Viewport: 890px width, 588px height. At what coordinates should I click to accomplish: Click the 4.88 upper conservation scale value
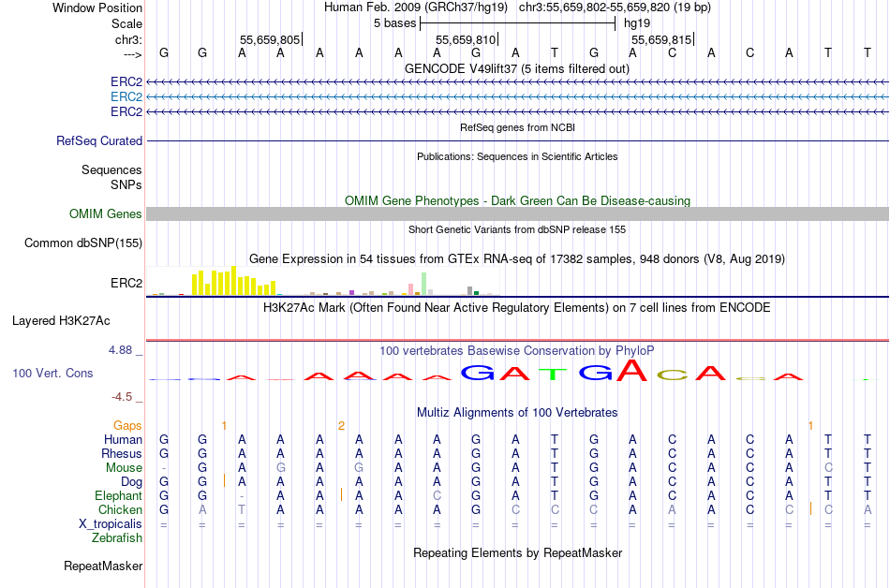(120, 350)
